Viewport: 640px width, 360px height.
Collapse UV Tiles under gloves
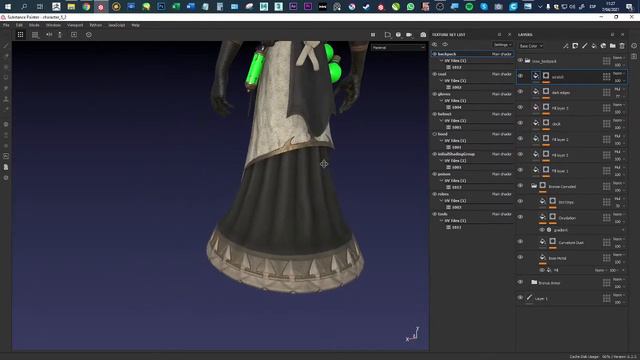coord(441,100)
